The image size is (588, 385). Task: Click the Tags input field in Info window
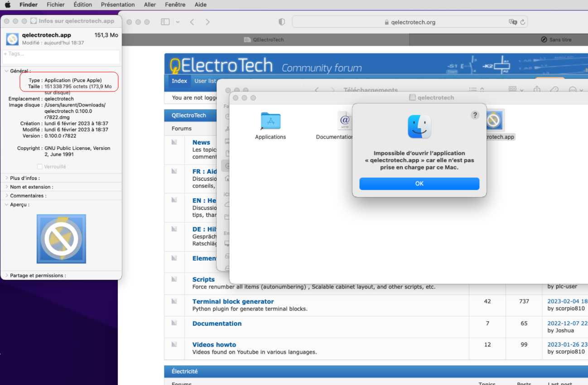(61, 57)
